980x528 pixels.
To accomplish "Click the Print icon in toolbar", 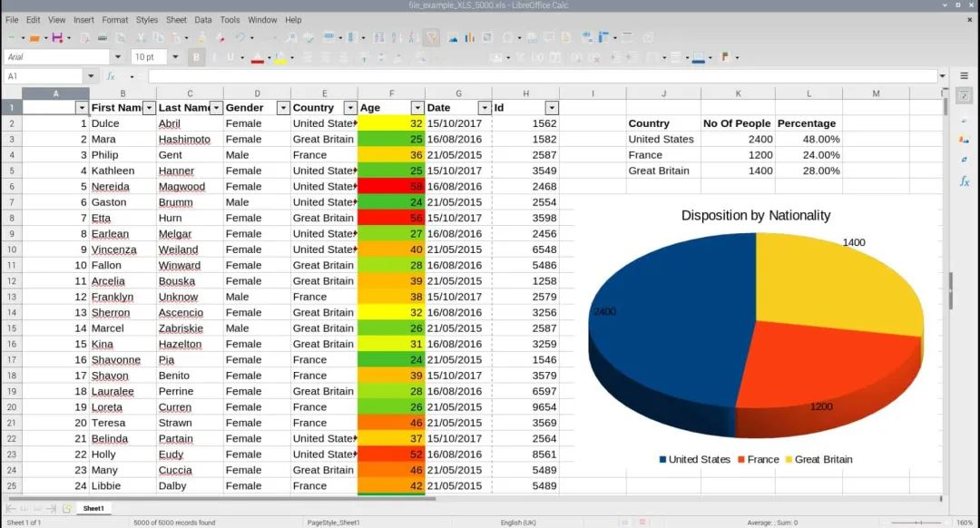I will (x=103, y=38).
